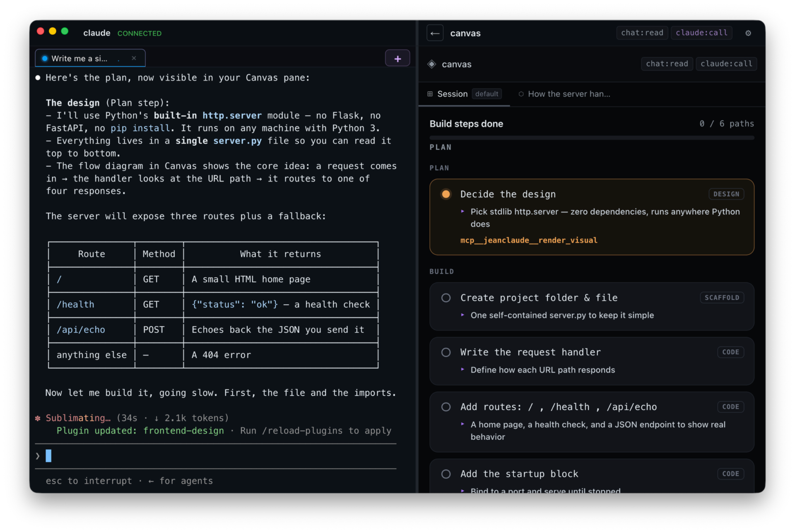
Task: Click the 'How the server han...' tab circle icon
Action: pyautogui.click(x=521, y=94)
